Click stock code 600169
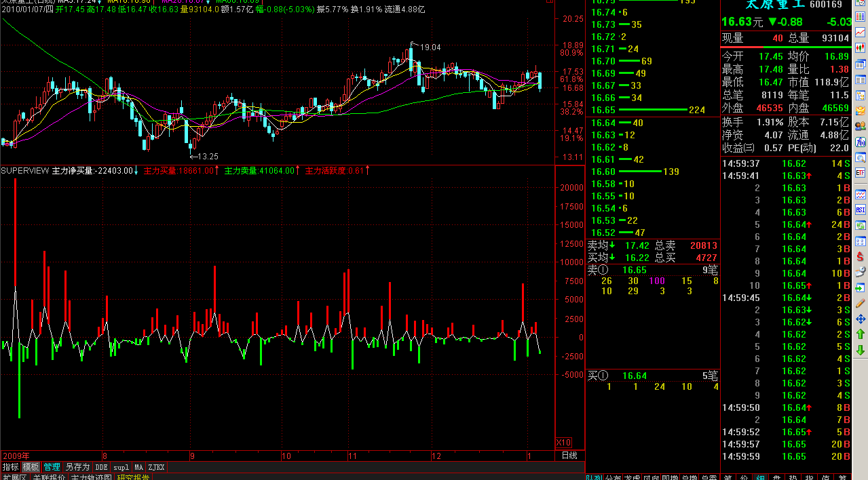Image resolution: width=868 pixels, height=480 pixels. 826,5
